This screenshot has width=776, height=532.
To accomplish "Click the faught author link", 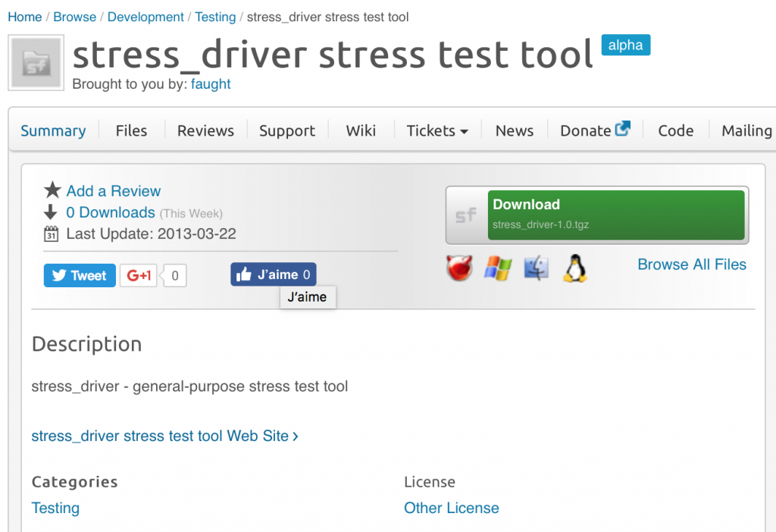I will pos(211,84).
